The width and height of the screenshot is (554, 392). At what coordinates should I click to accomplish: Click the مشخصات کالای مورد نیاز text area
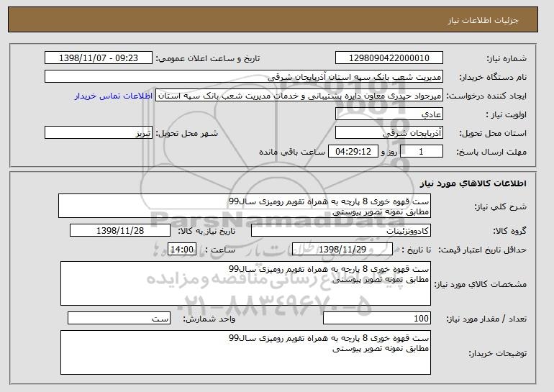tap(245, 283)
